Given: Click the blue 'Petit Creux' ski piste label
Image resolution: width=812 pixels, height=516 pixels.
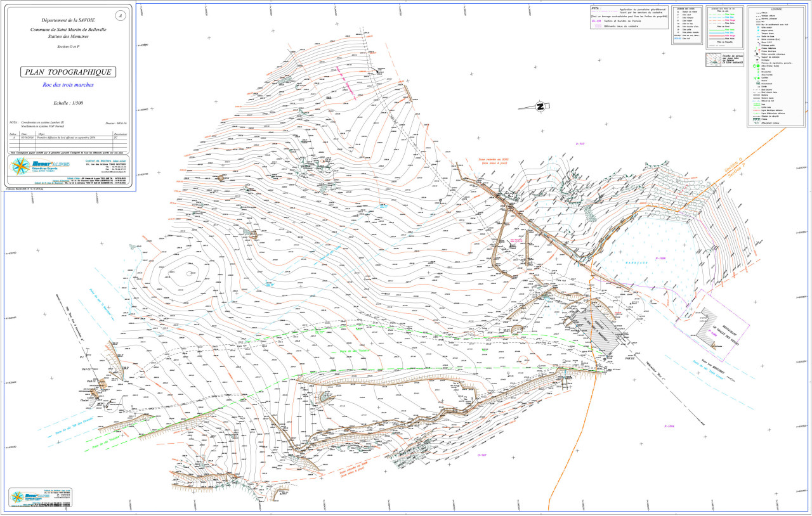Looking at the screenshot, I should pos(709,370).
